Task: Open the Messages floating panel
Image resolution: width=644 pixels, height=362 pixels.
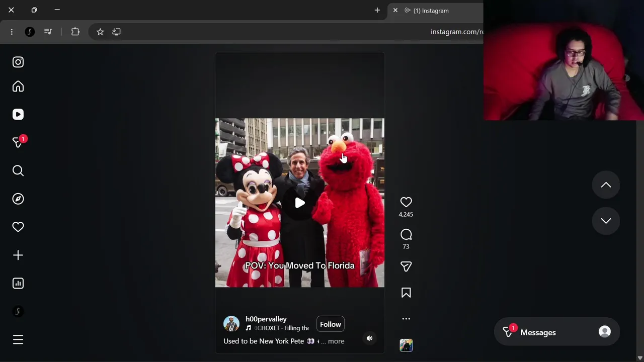Action: tap(557, 332)
